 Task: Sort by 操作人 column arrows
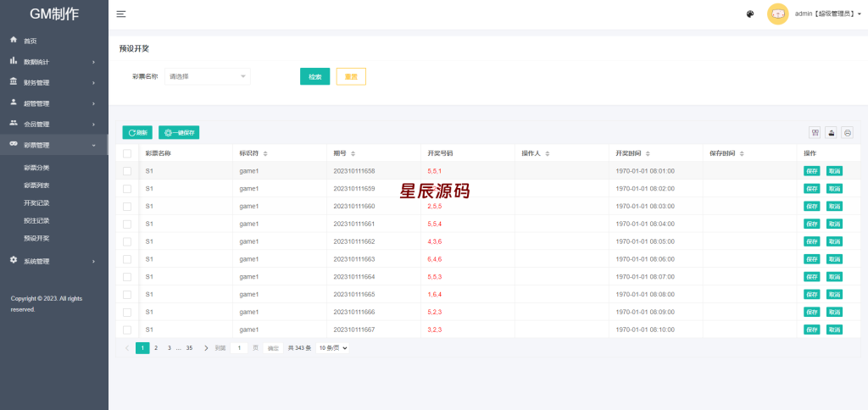coord(548,153)
